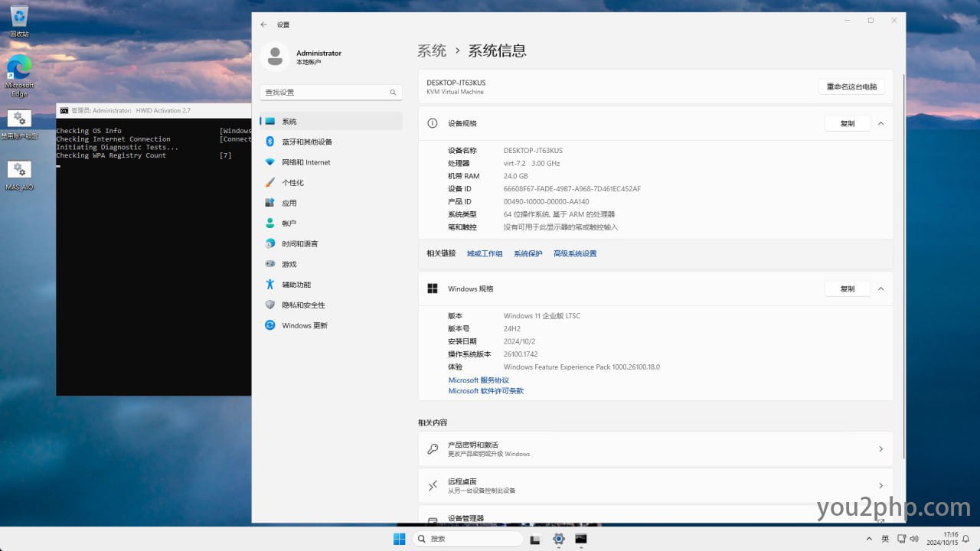Click the 应用 apps icon
Image resolution: width=980 pixels, height=551 pixels.
click(269, 203)
